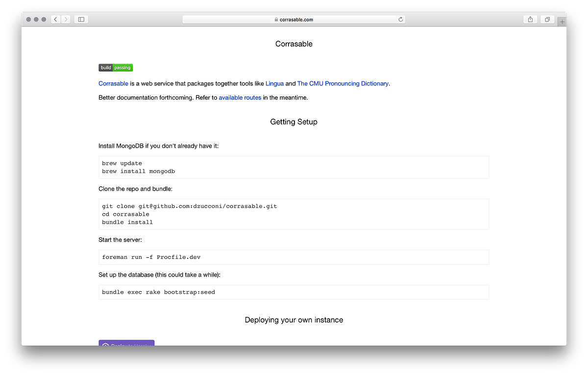Click the Getting Setup heading
Viewport: 588px width, 376px height.
point(294,122)
